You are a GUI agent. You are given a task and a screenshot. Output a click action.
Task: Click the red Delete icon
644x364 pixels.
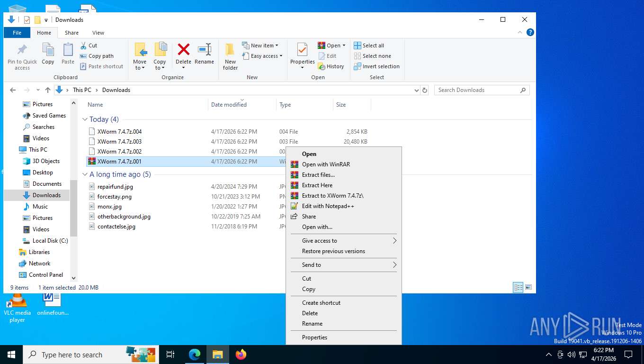pyautogui.click(x=183, y=49)
